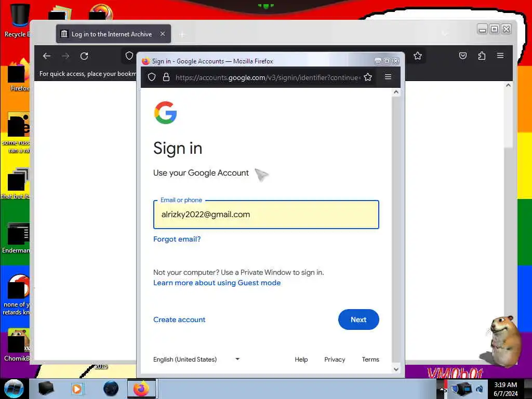
Task: Open Extensions puzzle icon in main Firefox
Action: tap(482, 56)
